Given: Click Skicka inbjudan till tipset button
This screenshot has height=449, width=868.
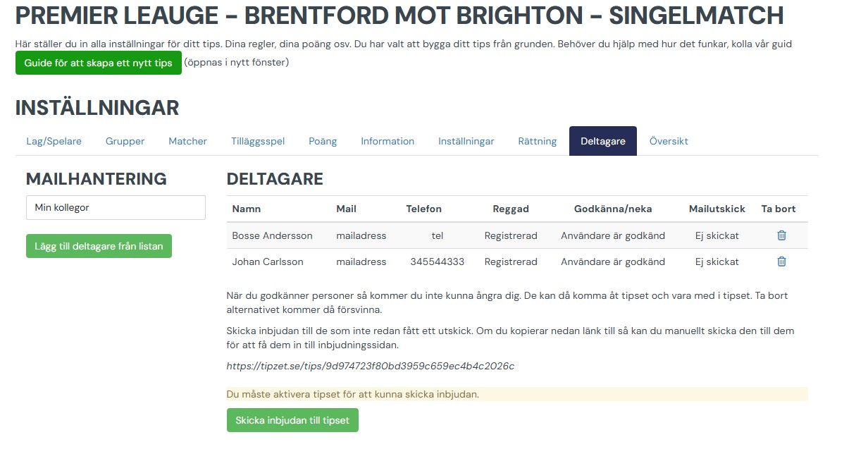Looking at the screenshot, I should pos(292,420).
